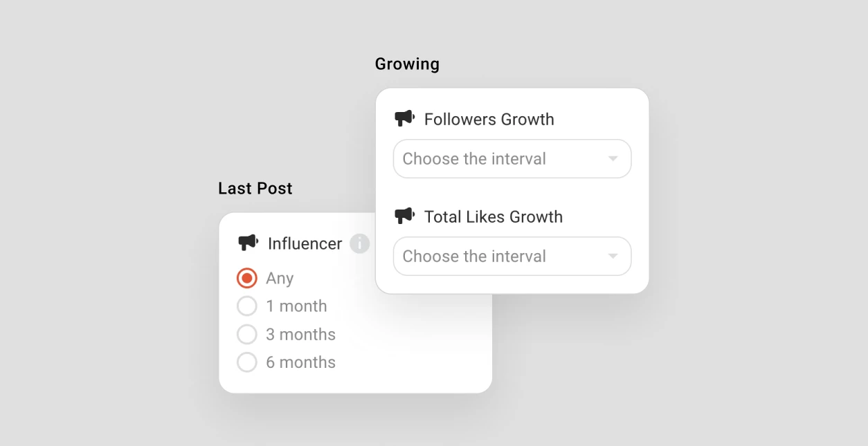This screenshot has width=868, height=446.
Task: Click the '1 month' option label text
Action: [296, 306]
